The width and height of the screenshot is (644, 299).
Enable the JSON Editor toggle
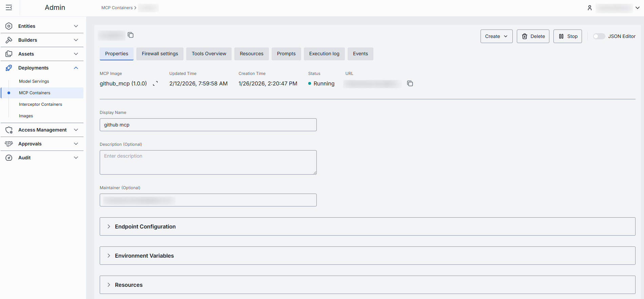(599, 36)
